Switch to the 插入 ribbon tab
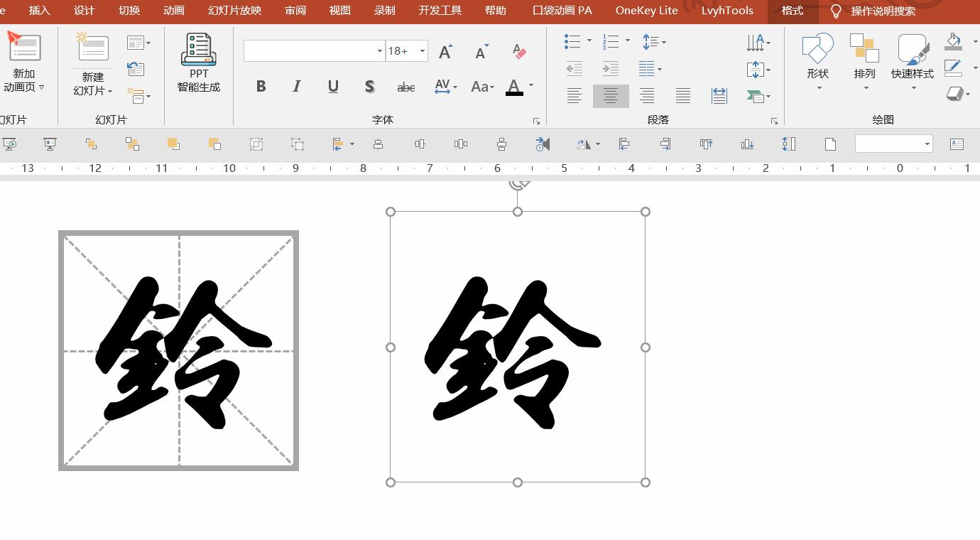Screen dimensions: 980x540 click(38, 11)
